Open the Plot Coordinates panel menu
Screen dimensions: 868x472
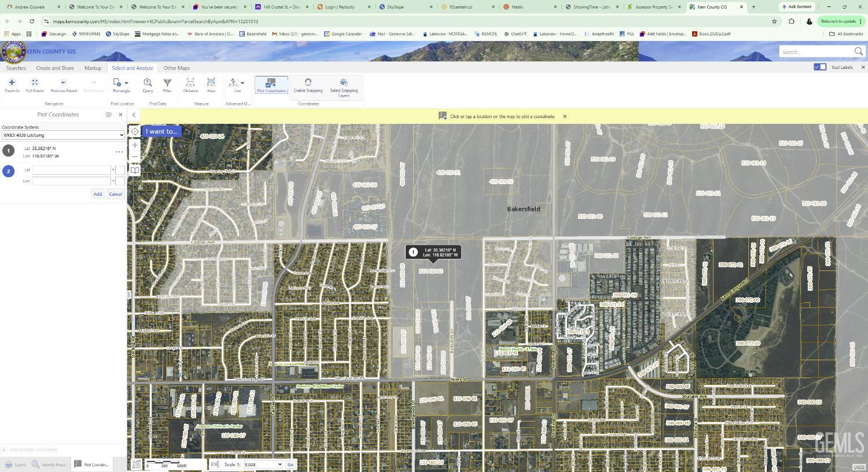(x=108, y=115)
